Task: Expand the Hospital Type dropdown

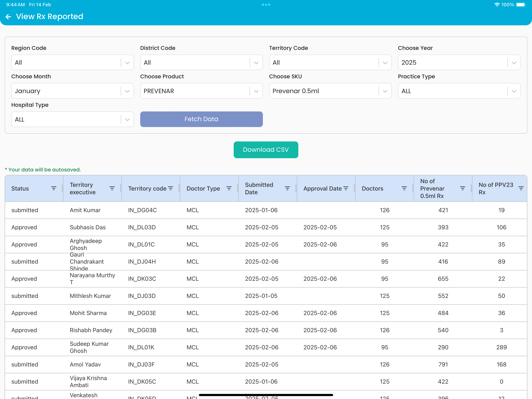Action: click(72, 119)
